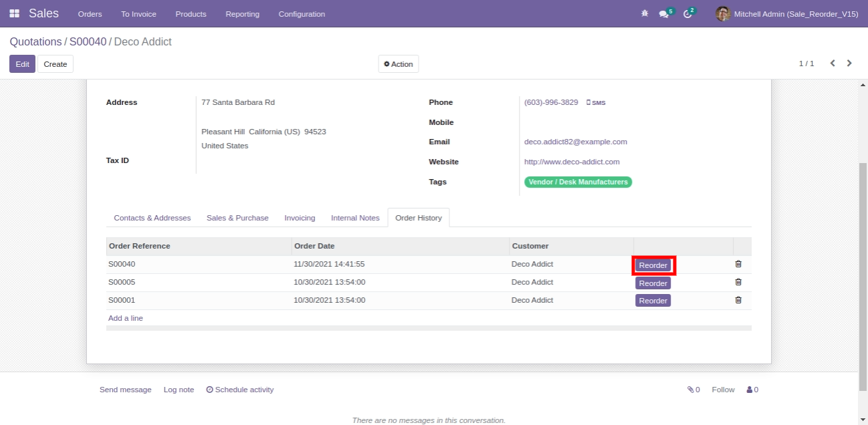
Task: Click the Edit button
Action: click(22, 64)
